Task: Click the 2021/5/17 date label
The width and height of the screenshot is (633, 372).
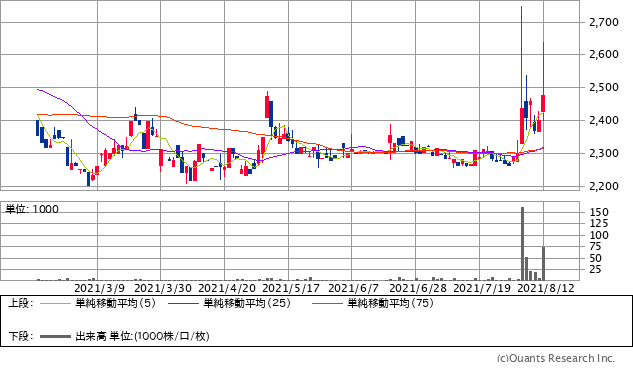Action: (291, 288)
